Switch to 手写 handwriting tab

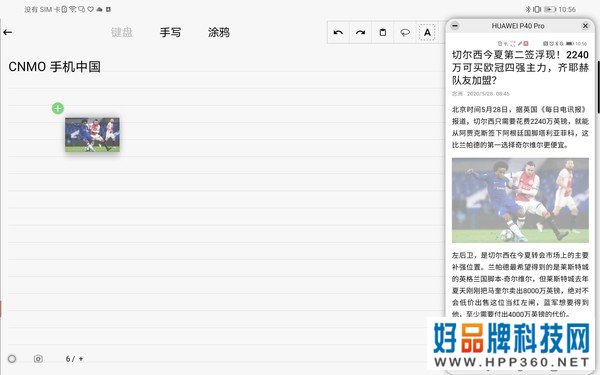(x=170, y=33)
